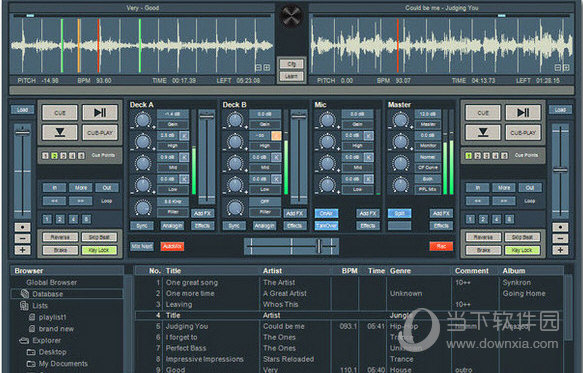The width and height of the screenshot is (583, 373).
Task: Click the left deck down-arrow cue set button
Action: [60, 132]
